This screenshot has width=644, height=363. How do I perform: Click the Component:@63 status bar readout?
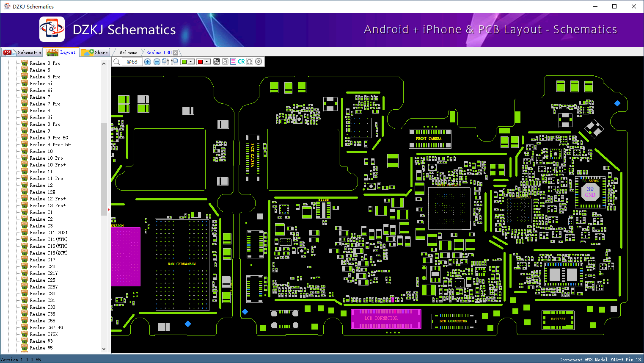[x=576, y=360]
